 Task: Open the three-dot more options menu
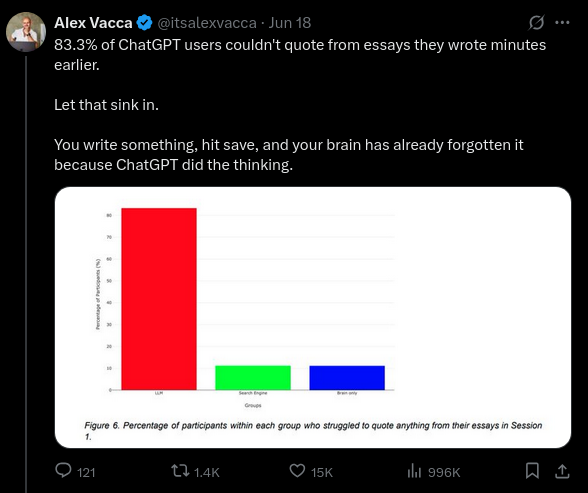[562, 22]
